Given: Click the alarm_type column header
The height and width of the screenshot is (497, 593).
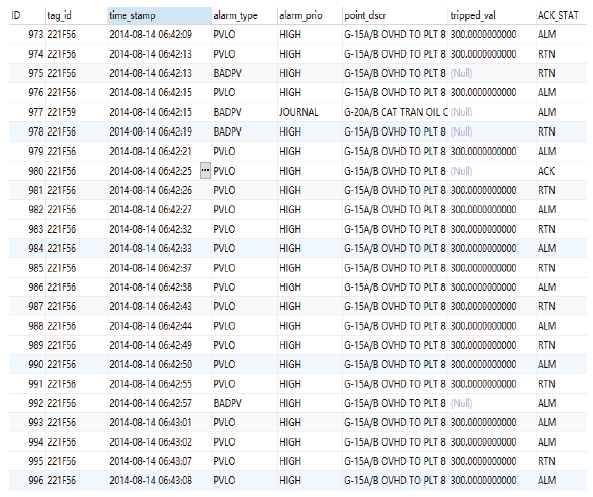Looking at the screenshot, I should (x=244, y=16).
